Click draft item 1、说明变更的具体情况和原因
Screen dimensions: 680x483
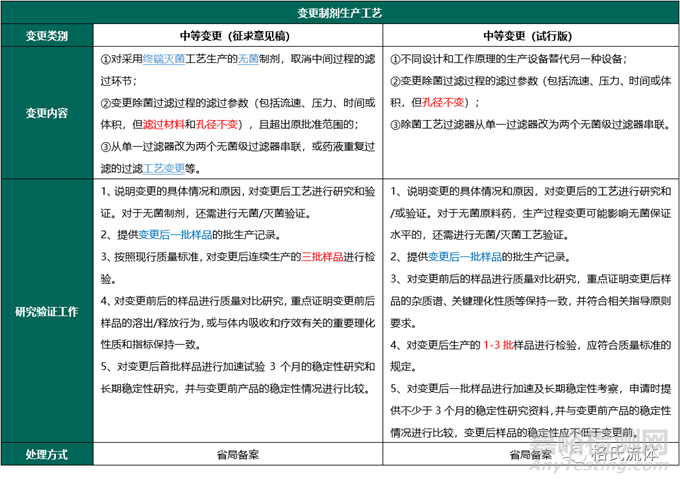point(238,202)
